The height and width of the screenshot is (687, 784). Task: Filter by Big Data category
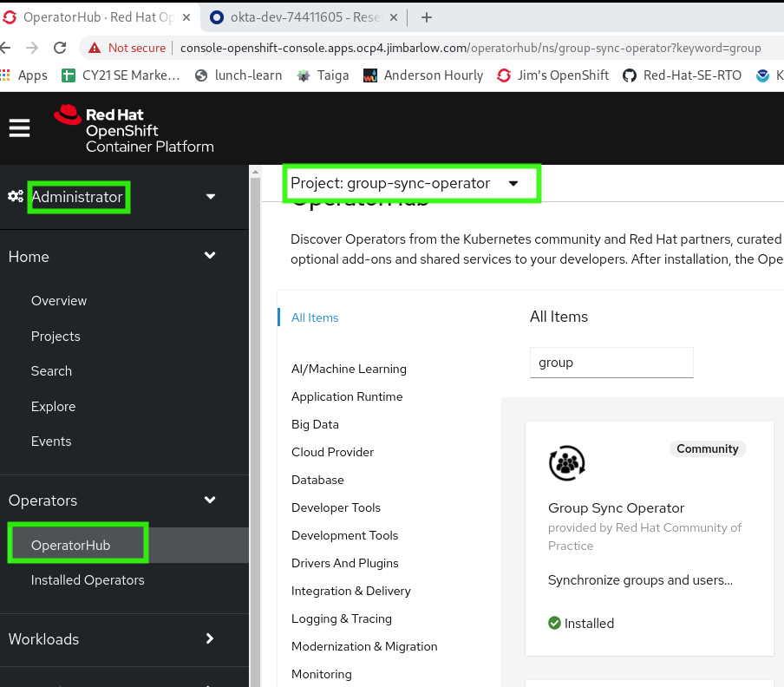315,424
